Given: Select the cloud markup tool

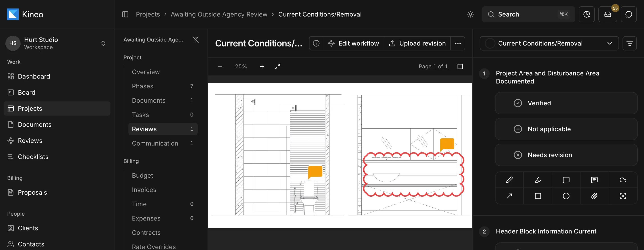Looking at the screenshot, I should 623,180.
